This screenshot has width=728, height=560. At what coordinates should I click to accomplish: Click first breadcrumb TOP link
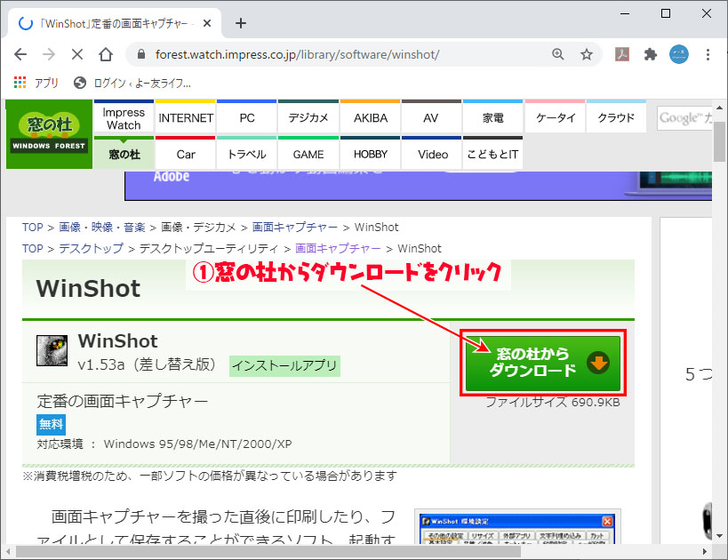click(32, 227)
